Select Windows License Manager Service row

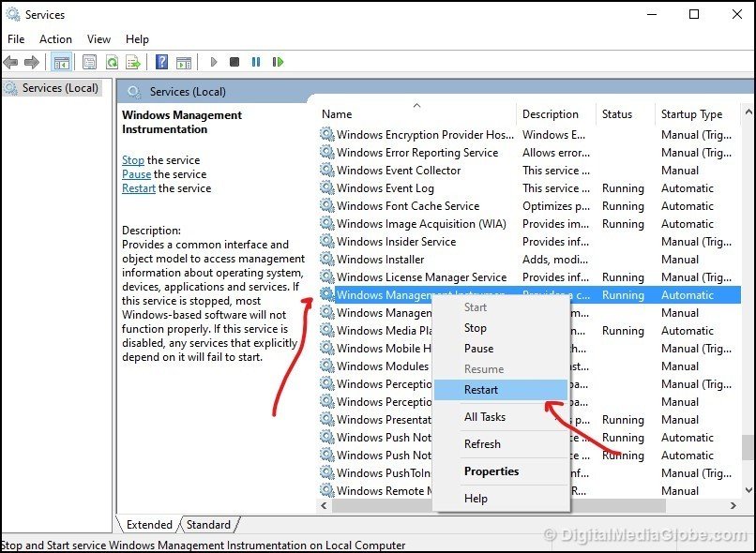(529, 277)
